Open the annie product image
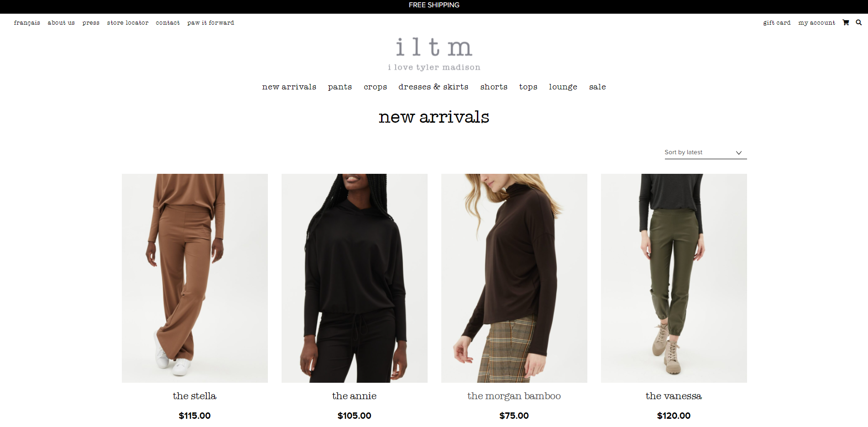Image resolution: width=868 pixels, height=427 pixels. (x=355, y=278)
